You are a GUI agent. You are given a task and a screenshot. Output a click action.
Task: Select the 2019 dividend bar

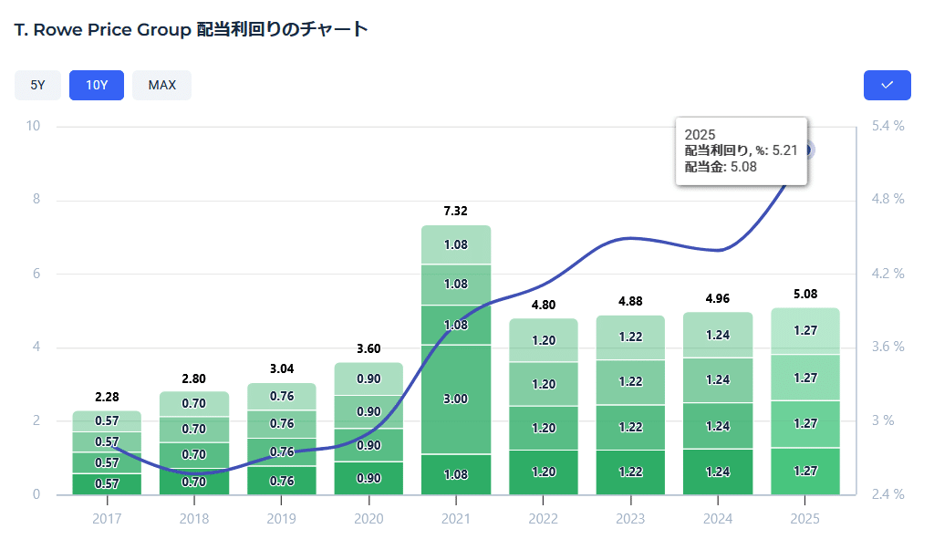tap(281, 440)
